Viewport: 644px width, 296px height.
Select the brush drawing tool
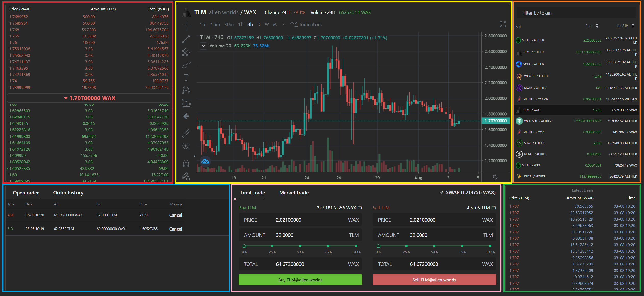[x=186, y=65]
